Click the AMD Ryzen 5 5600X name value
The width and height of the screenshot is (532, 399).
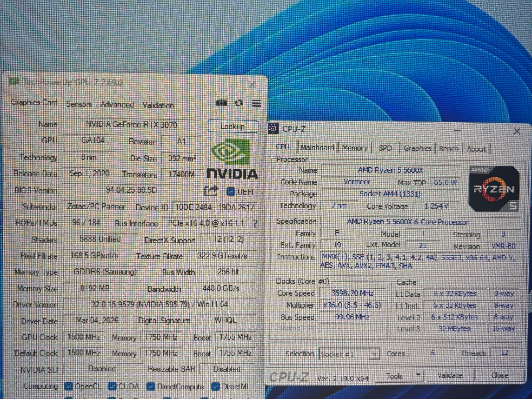390,170
